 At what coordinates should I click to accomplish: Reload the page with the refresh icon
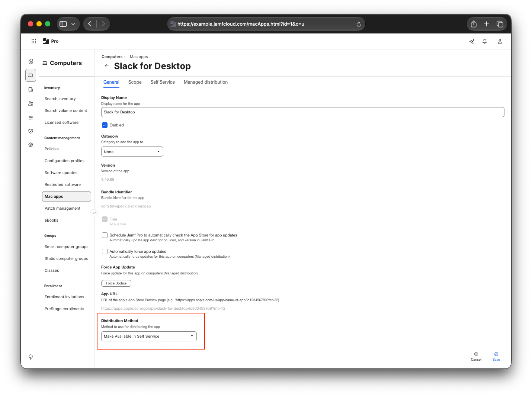(x=359, y=24)
